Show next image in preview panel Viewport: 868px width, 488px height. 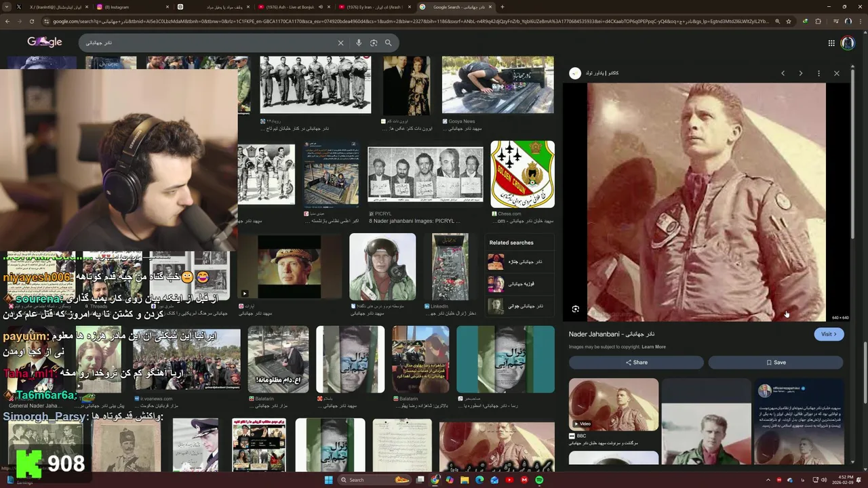[801, 73]
